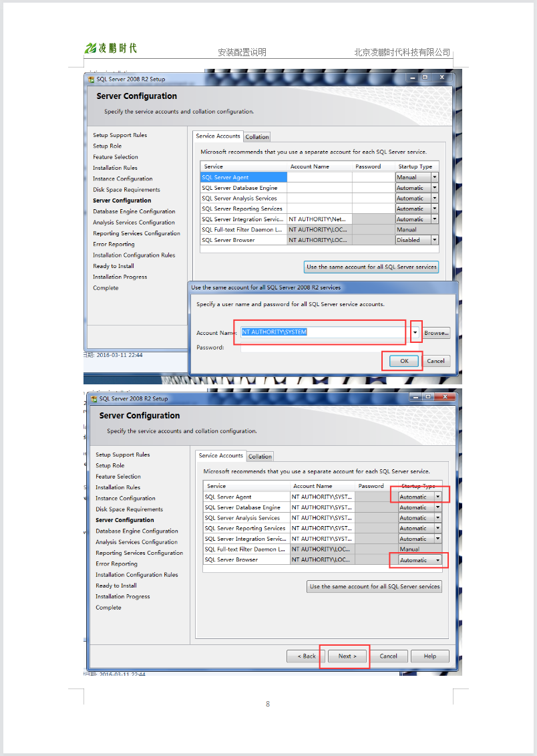Select Service Accounts tab in window with the Next button
This screenshot has height=756, width=537.
pos(220,456)
